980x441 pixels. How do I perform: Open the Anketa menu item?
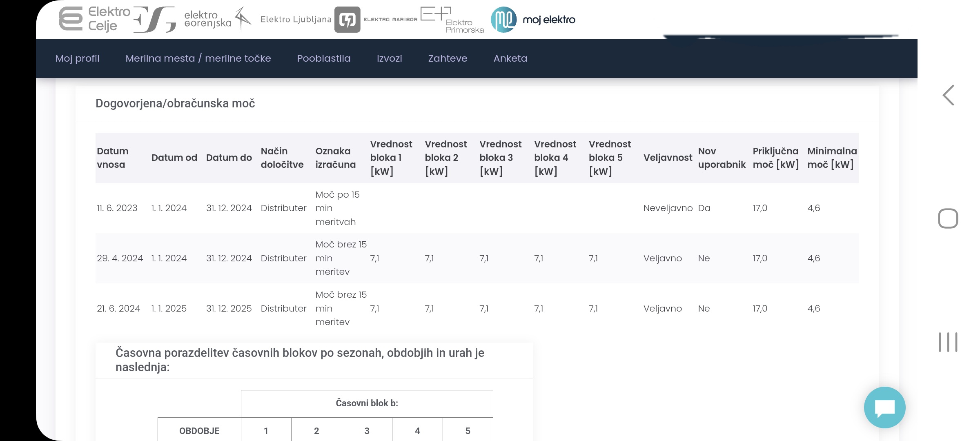click(x=510, y=58)
